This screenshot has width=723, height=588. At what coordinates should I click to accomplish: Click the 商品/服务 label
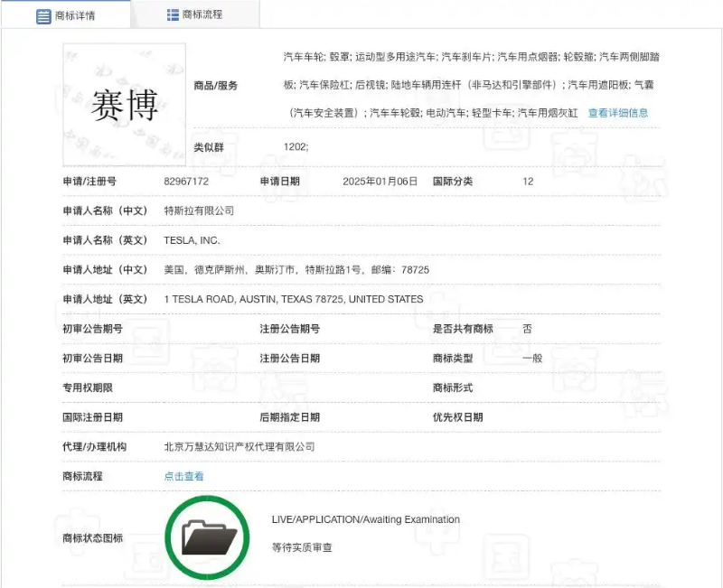coord(216,85)
